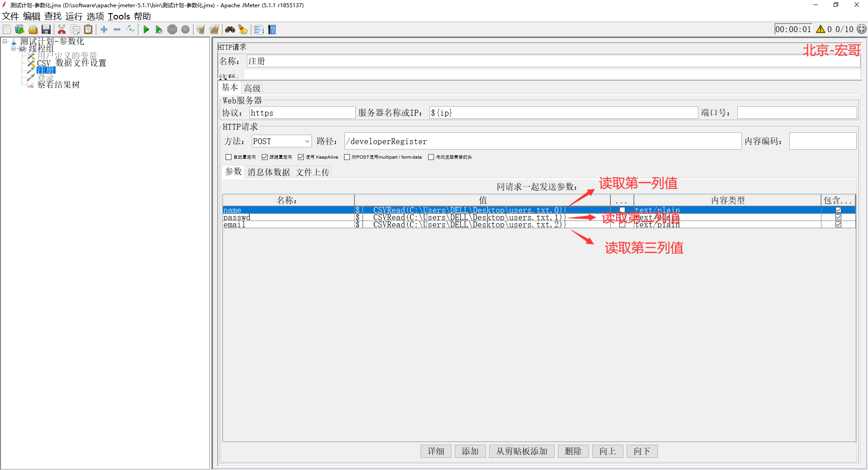Select the 用户定义的变量 tree node

67,56
